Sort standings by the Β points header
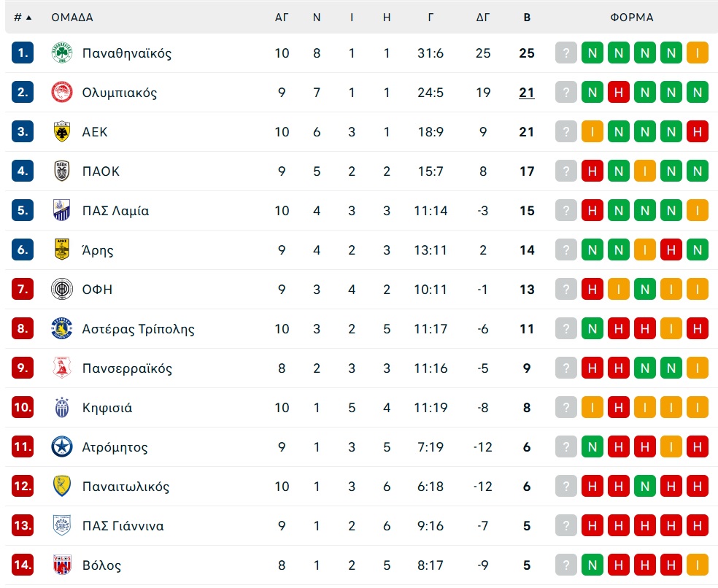Image resolution: width=718 pixels, height=588 pixels. point(527,18)
